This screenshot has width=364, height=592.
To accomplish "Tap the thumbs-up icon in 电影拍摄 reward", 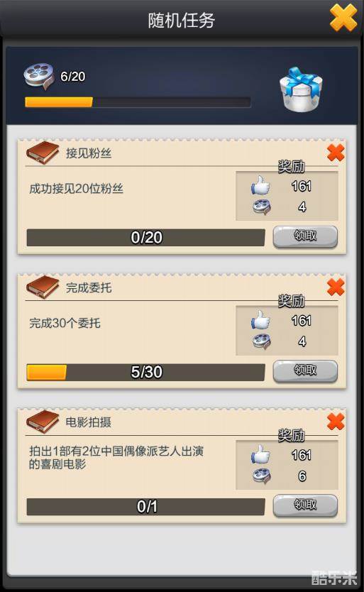I will (261, 454).
